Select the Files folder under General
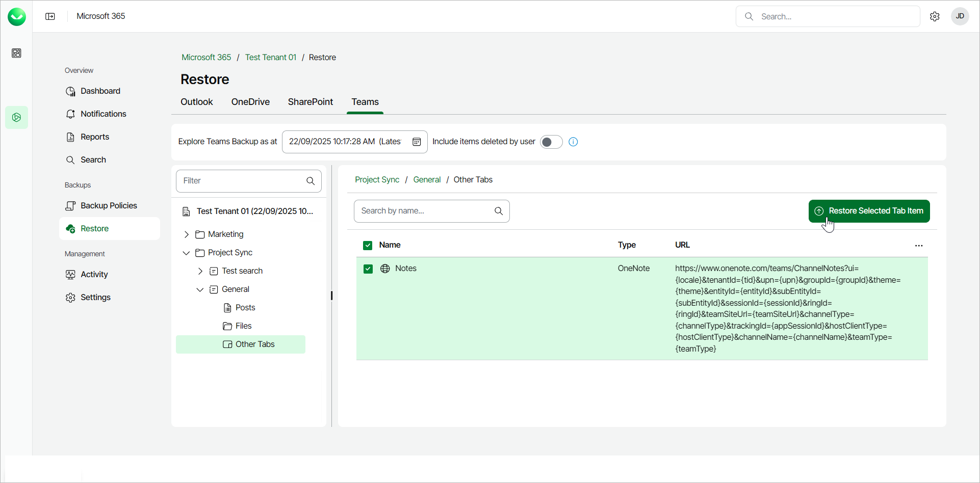The width and height of the screenshot is (980, 483). [243, 326]
